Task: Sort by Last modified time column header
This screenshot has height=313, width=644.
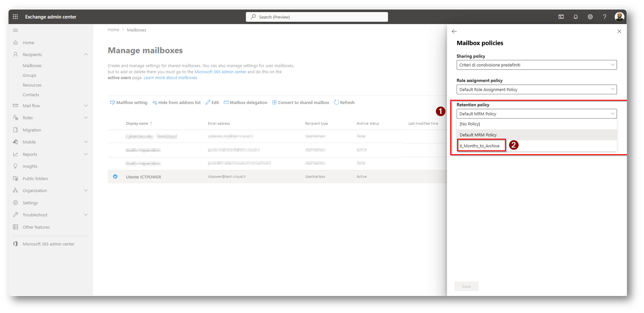Action: 423,123
